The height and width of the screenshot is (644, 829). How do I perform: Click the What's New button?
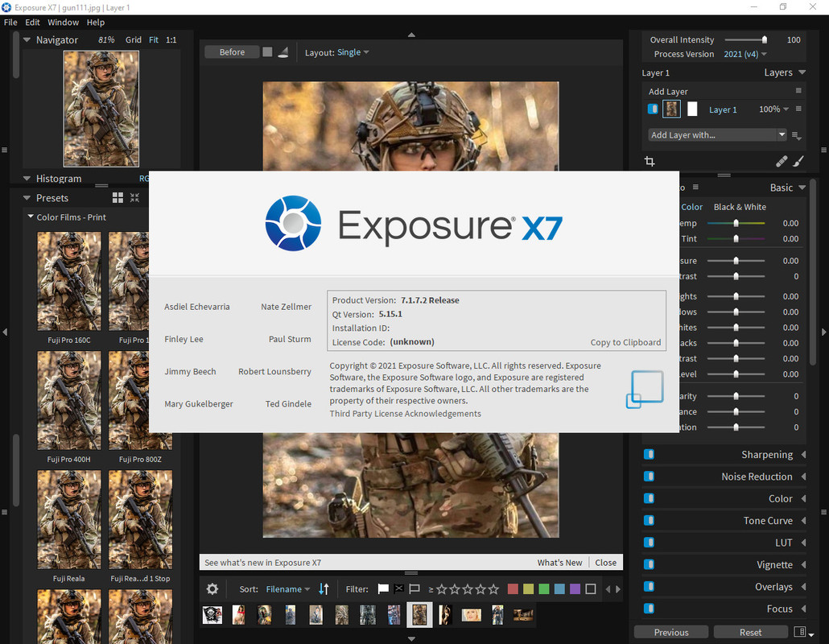tap(559, 563)
